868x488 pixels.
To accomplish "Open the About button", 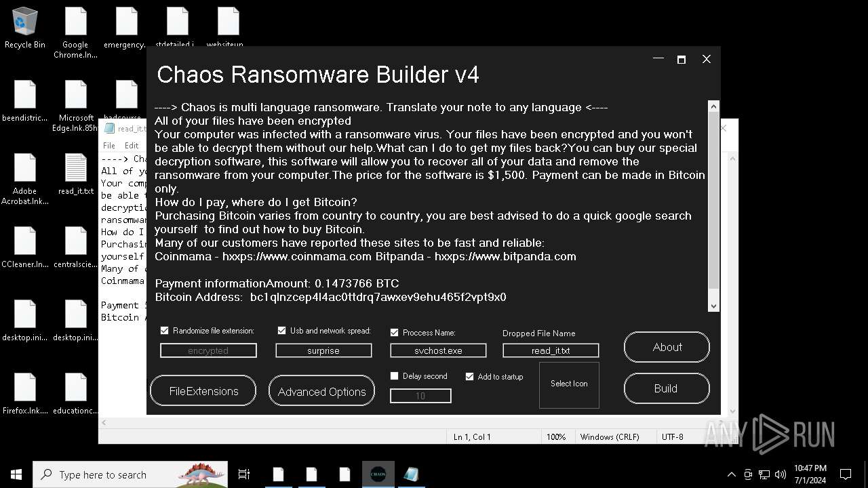I will tap(667, 347).
